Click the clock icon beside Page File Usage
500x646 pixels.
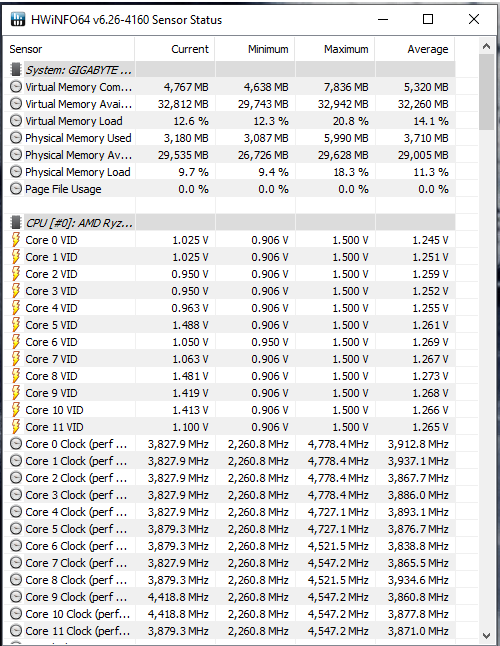click(16, 189)
